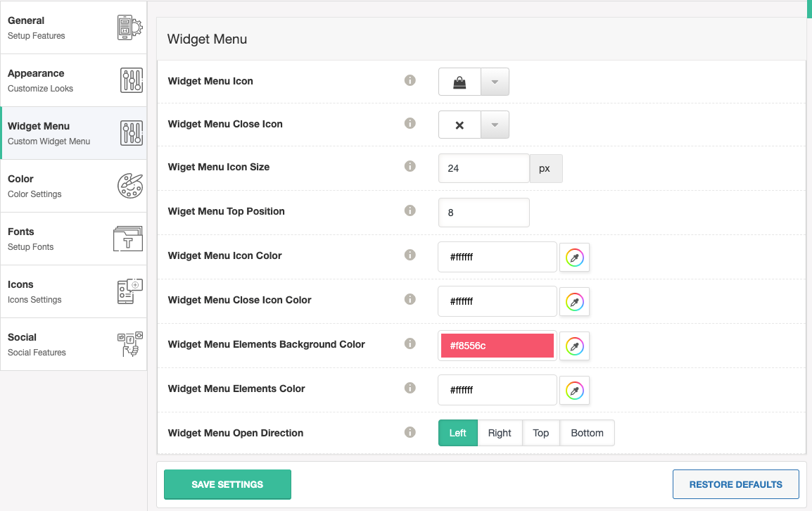Image resolution: width=812 pixels, height=511 pixels.
Task: Open the Widget Menu Close Icon dropdown
Action: click(x=493, y=125)
